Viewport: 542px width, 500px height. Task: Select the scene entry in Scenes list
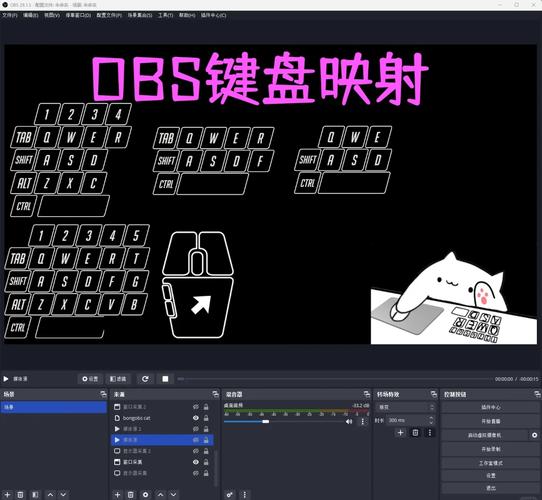click(54, 407)
